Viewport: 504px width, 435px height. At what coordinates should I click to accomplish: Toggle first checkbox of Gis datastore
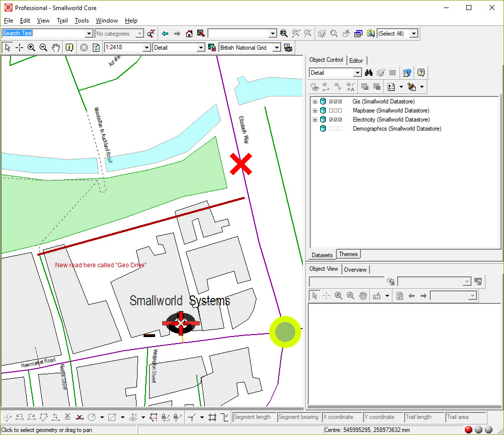(x=331, y=102)
